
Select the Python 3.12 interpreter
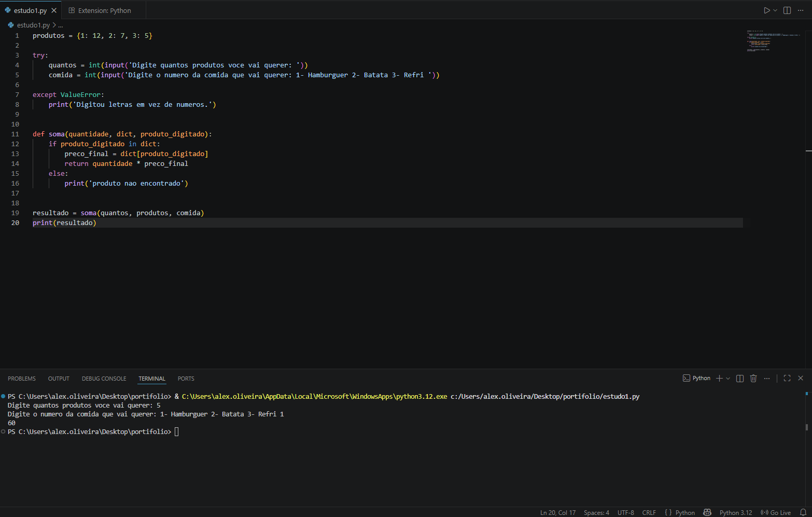[x=735, y=512]
